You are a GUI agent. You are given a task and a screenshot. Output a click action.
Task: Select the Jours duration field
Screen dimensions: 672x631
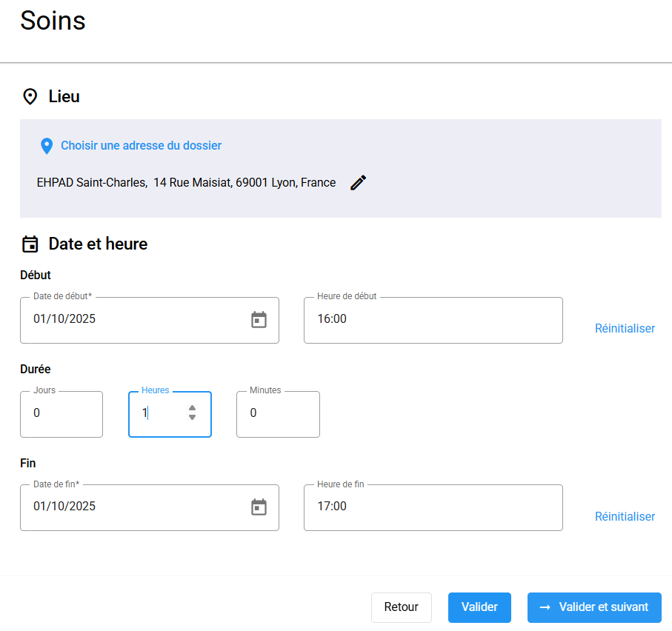61,414
